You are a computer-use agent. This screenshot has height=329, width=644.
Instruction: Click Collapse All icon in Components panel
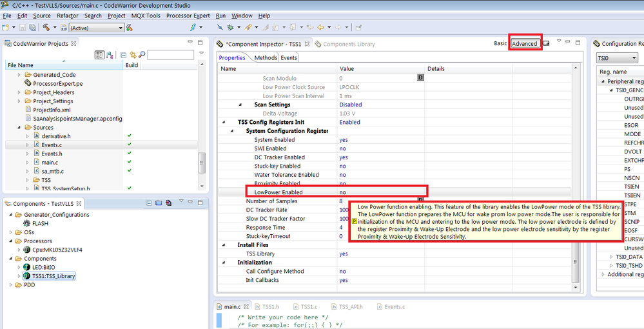150,203
